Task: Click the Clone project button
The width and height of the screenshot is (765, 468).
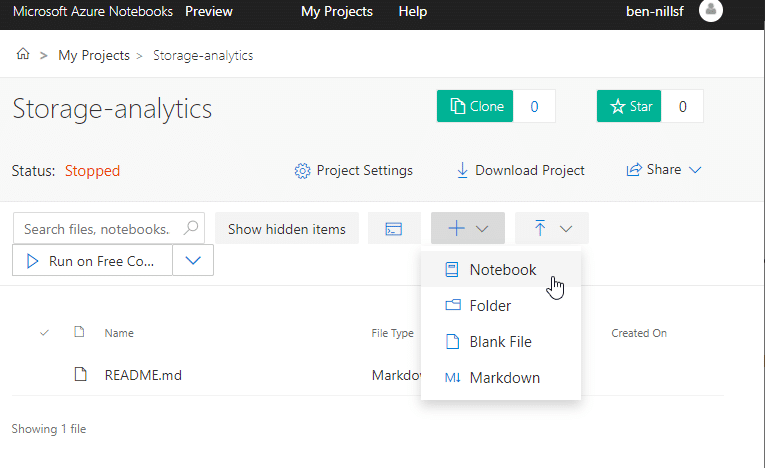Action: [475, 106]
